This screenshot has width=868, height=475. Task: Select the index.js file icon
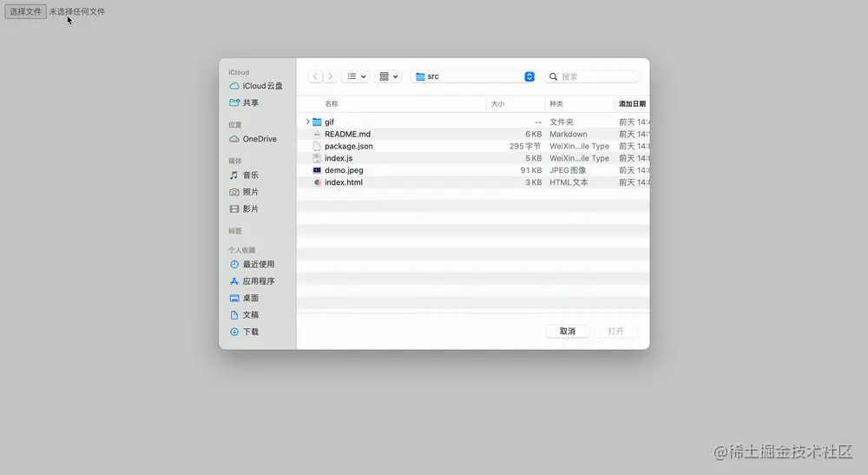(x=317, y=158)
